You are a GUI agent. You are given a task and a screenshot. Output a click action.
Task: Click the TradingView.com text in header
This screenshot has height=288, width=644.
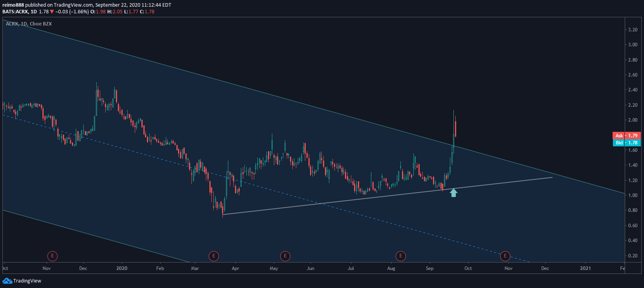74,5
